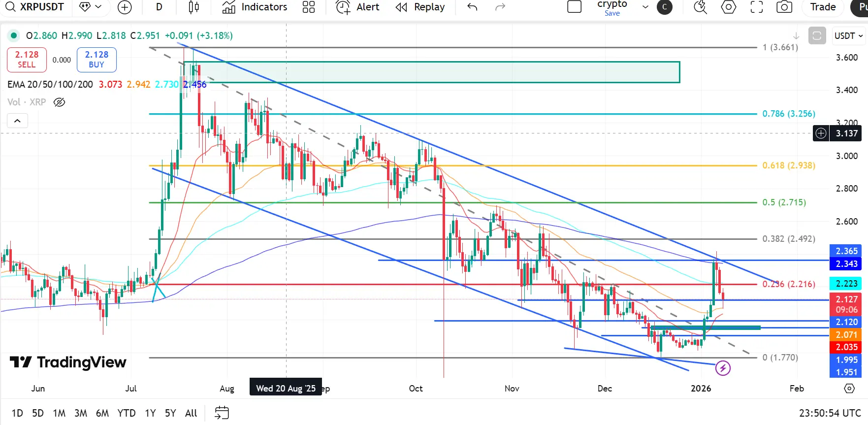
Task: Select the 5Y time range
Action: tap(170, 413)
